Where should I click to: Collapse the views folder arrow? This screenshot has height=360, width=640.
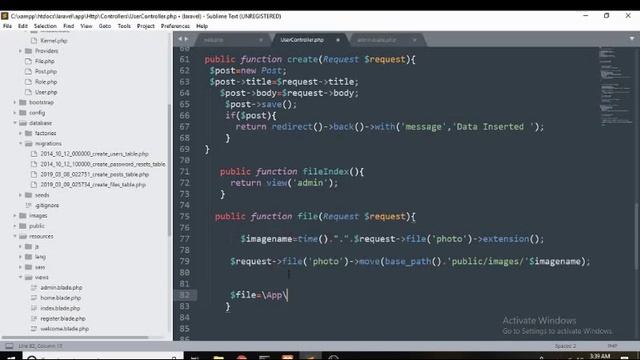pos(20,277)
